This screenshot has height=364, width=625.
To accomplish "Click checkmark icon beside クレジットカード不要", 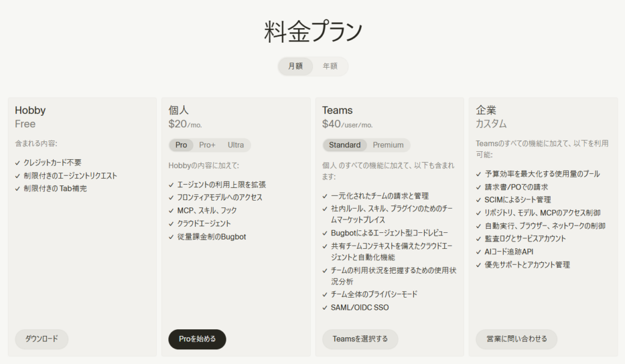I will pyautogui.click(x=18, y=163).
